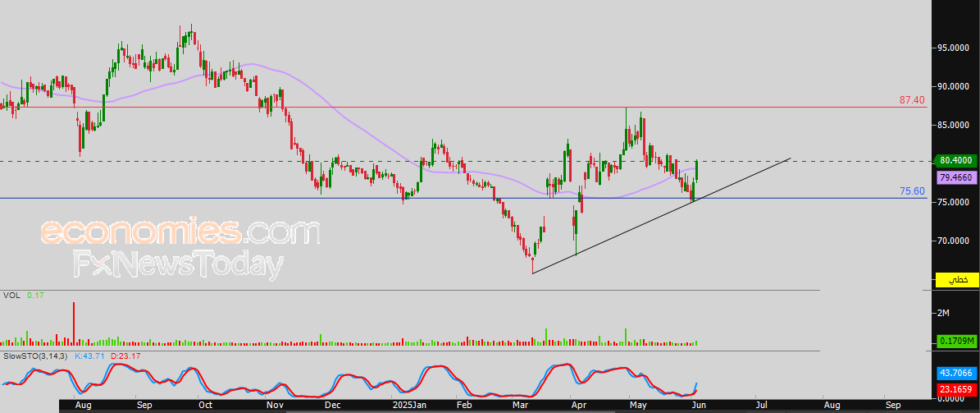Select the green 0.1709M volume tag
Image resolution: width=980 pixels, height=413 pixels.
(956, 342)
